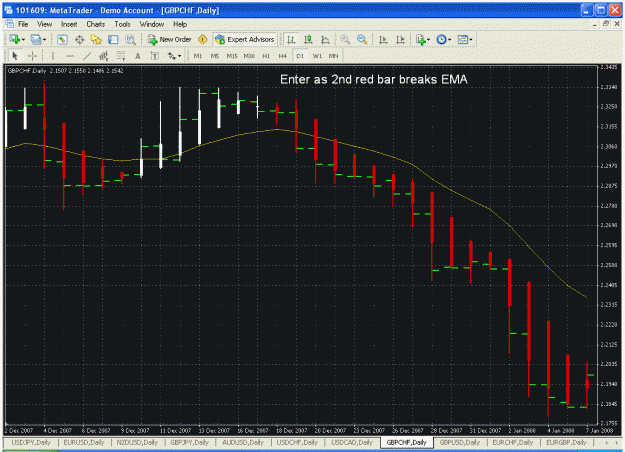The image size is (625, 452).
Task: Show the Market Watch window
Action: pos(62,39)
